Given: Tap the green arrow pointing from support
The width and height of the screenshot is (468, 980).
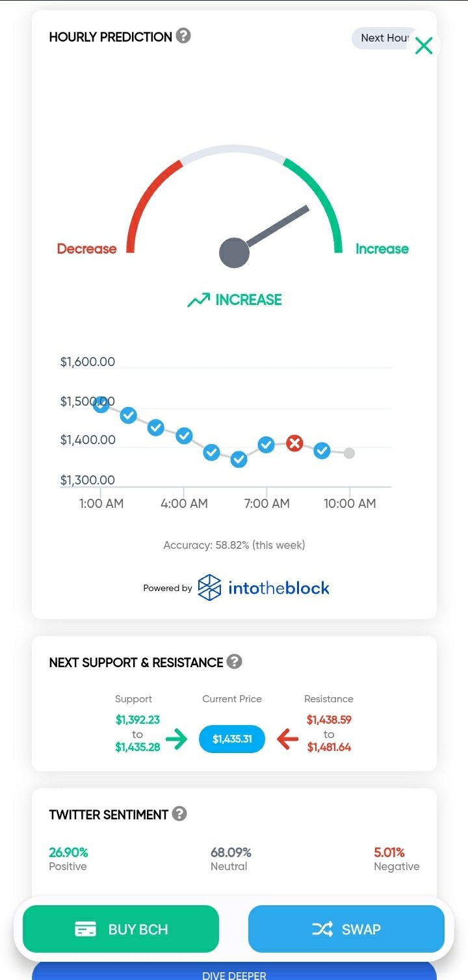Looking at the screenshot, I should 176,739.
